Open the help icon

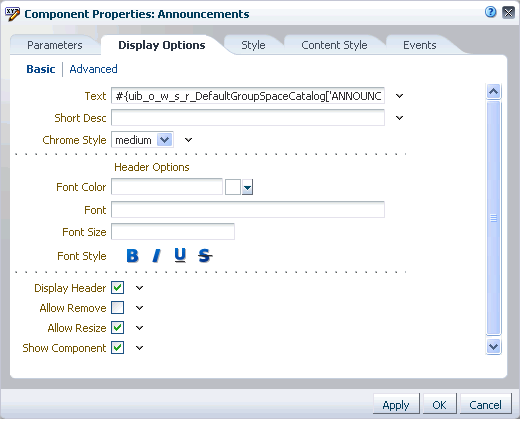[x=490, y=12]
